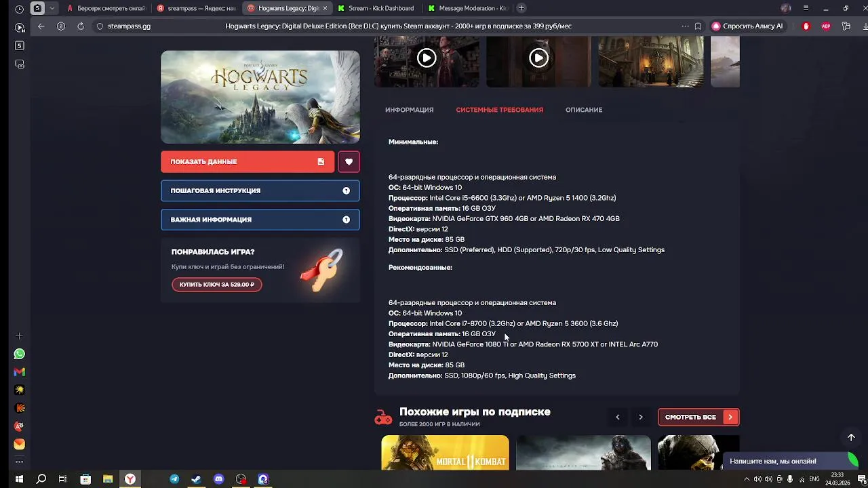
Task: Bookmark this page
Action: (698, 26)
